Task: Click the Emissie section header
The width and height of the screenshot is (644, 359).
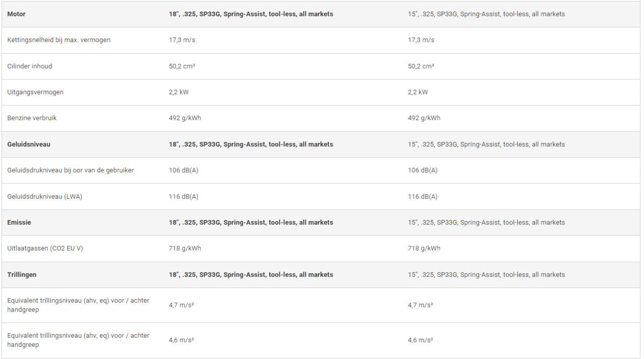Action: coord(19,222)
